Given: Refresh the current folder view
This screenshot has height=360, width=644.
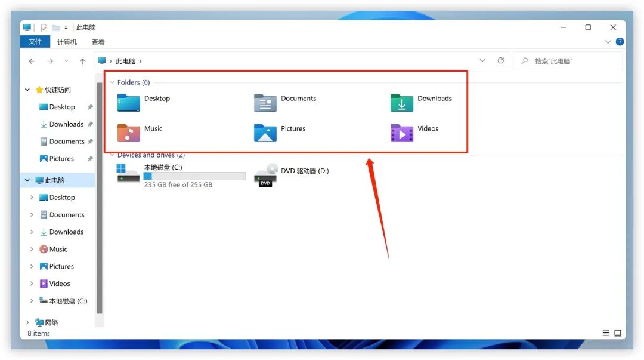Looking at the screenshot, I should 500,60.
